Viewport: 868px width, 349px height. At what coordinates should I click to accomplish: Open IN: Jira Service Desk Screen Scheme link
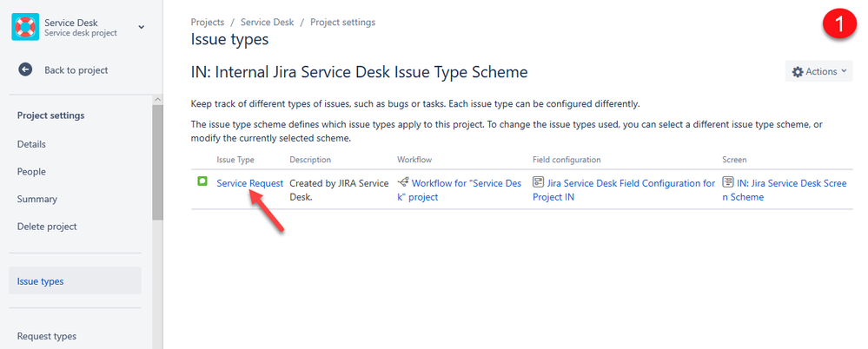click(785, 190)
